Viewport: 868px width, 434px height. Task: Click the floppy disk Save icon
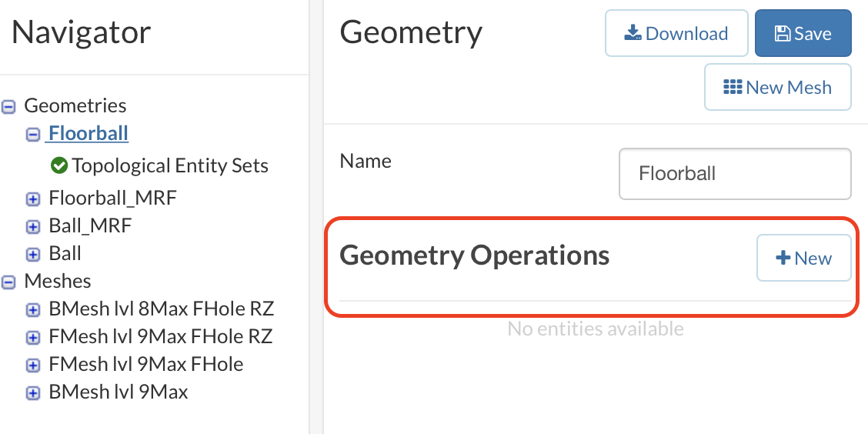(x=782, y=33)
